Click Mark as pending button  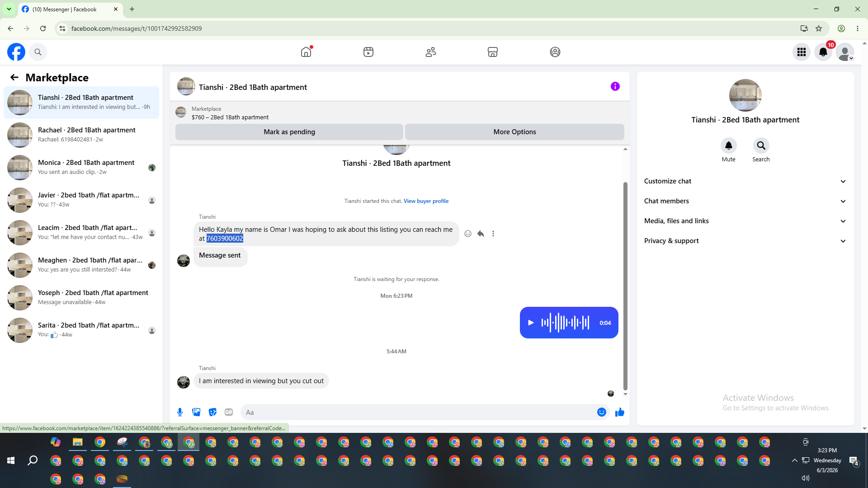coord(289,132)
